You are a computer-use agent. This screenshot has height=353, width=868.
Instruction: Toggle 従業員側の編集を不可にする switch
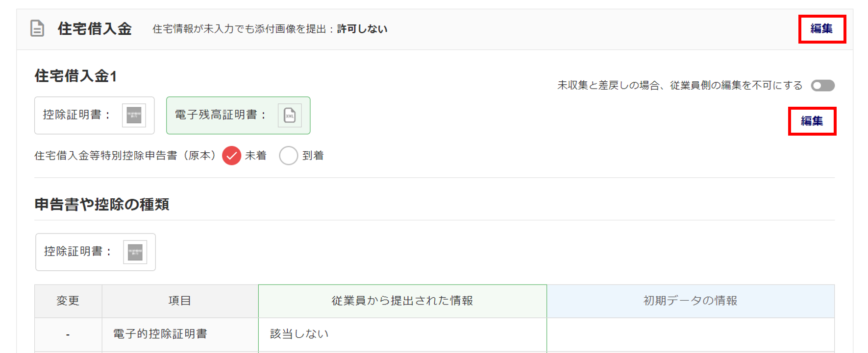tap(822, 86)
